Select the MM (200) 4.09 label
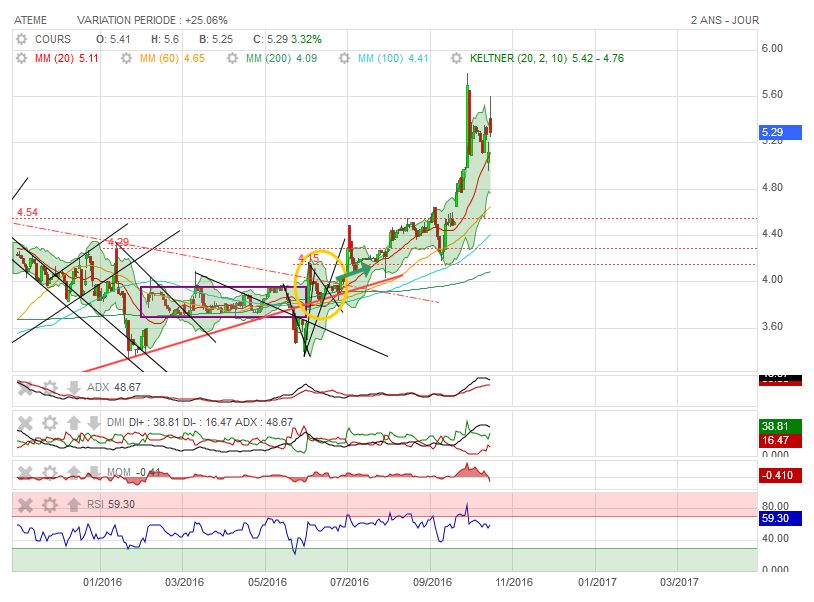This screenshot has width=814, height=602. tap(281, 58)
